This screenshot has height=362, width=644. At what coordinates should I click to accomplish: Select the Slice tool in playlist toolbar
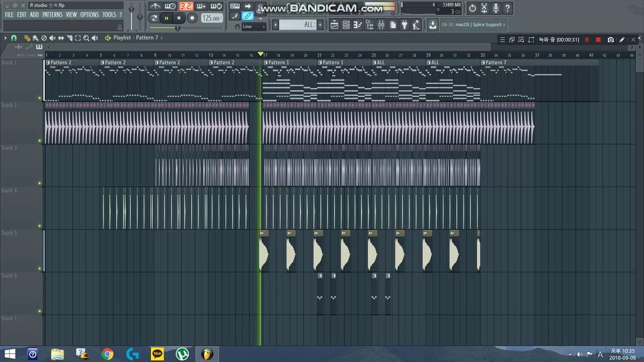69,38
